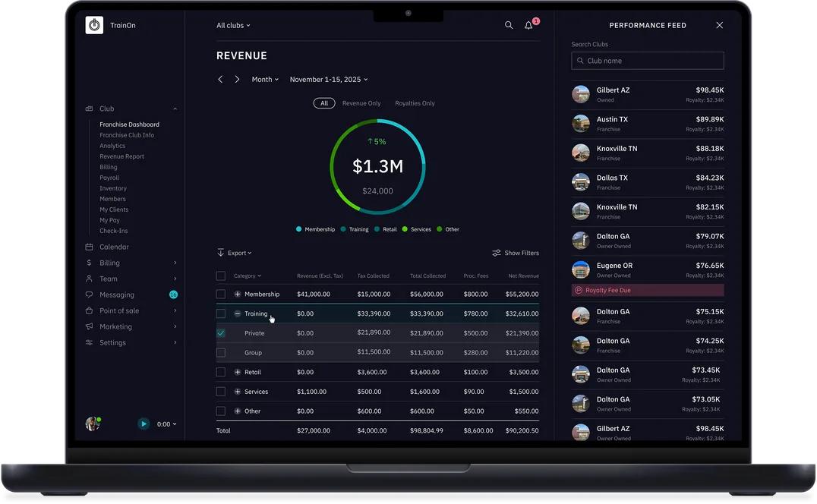Expand the Other row plus icon
Viewport: 817px width, 504px height.
click(x=238, y=411)
